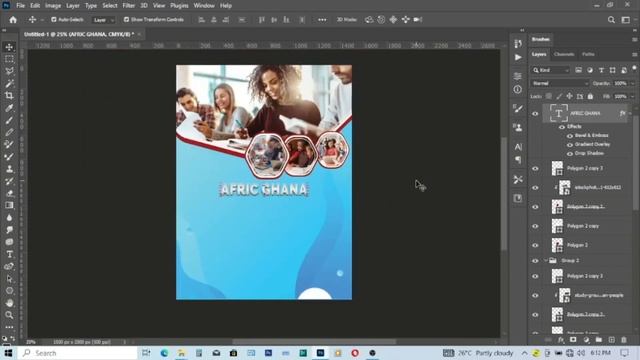This screenshot has height=360, width=640.
Task: Hide the AFRIC GHANA text layer
Action: click(x=535, y=113)
